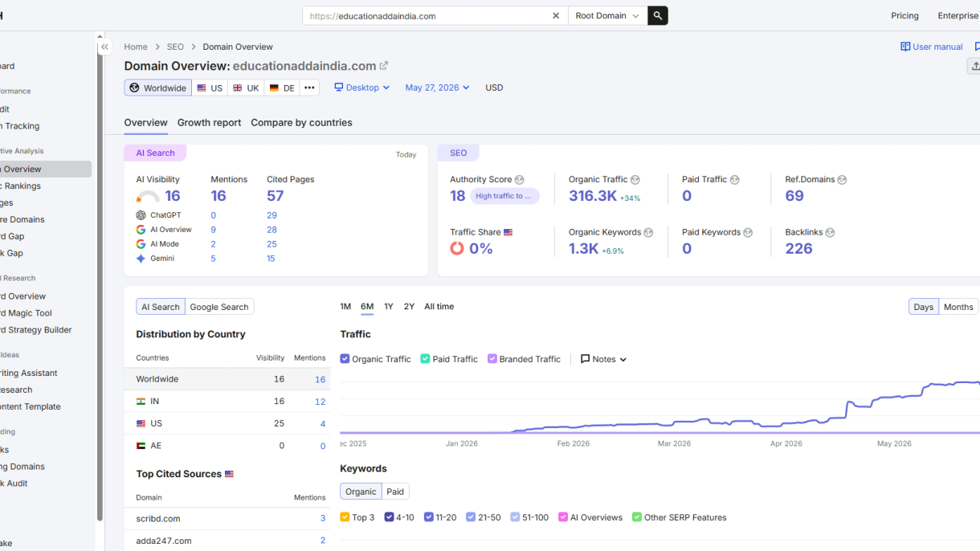980x551 pixels.
Task: Click the ChatGPT logo icon
Action: point(141,215)
